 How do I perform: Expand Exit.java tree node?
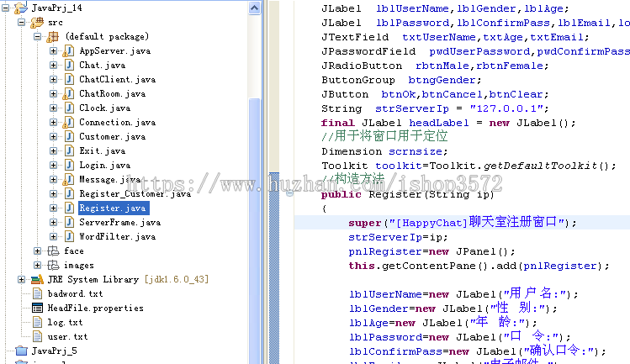53,150
